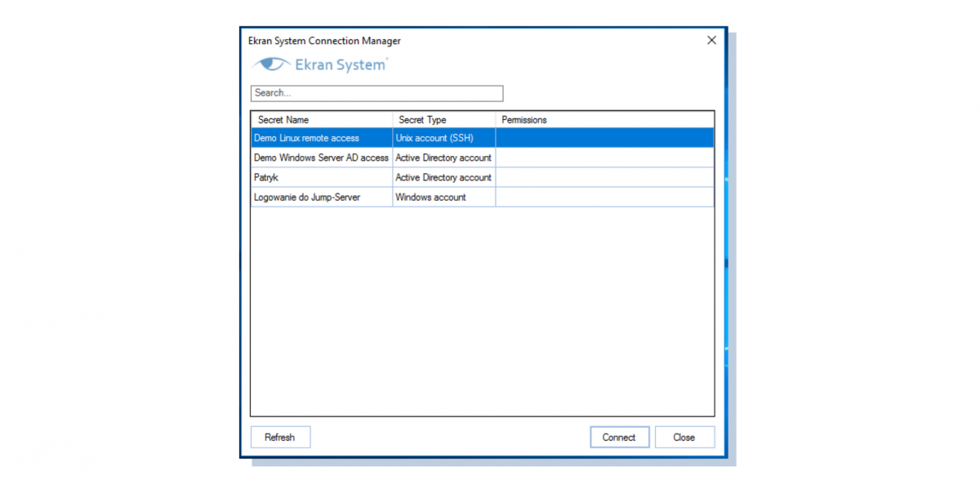Screen dimensions: 980x485
Task: Click Active Directory account cell in Patryk row
Action: [x=444, y=177]
